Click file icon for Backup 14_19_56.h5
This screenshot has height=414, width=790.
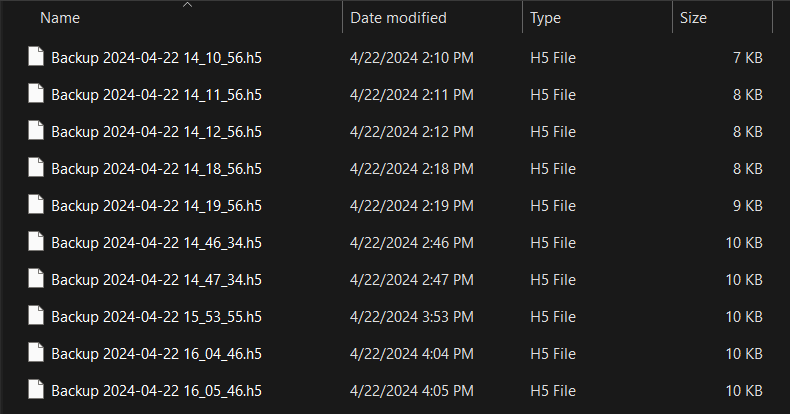pos(37,205)
